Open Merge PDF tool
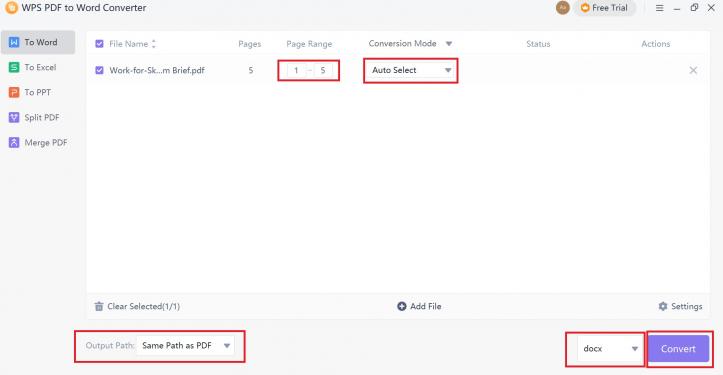The image size is (723, 375). [x=38, y=143]
